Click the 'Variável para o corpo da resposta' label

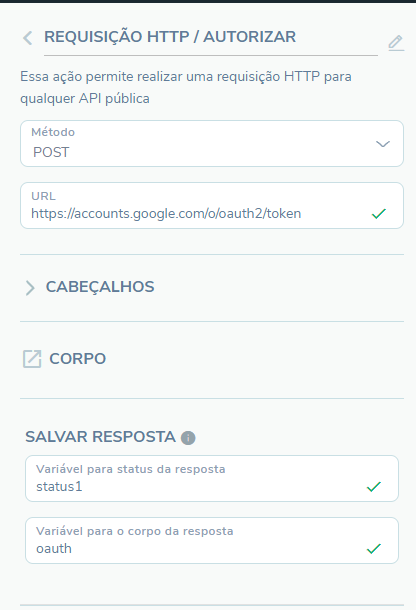pyautogui.click(x=135, y=531)
